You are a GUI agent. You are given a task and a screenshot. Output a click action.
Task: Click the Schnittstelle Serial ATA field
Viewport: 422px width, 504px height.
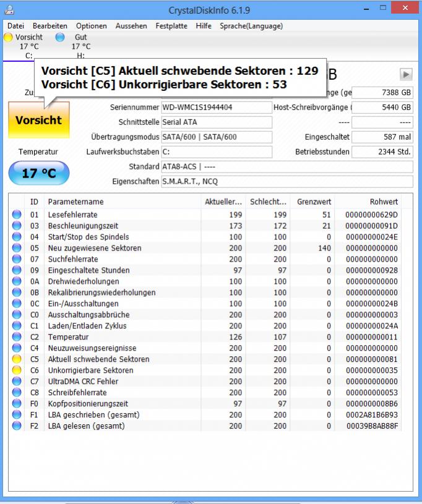[x=217, y=122]
